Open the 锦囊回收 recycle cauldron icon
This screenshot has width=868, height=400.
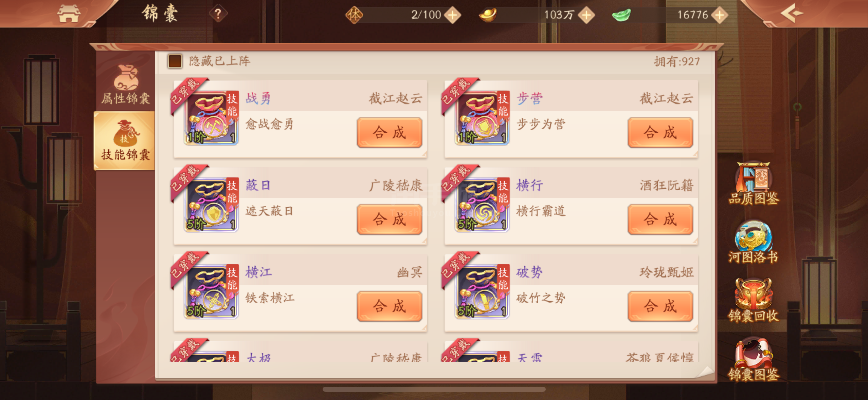753,300
